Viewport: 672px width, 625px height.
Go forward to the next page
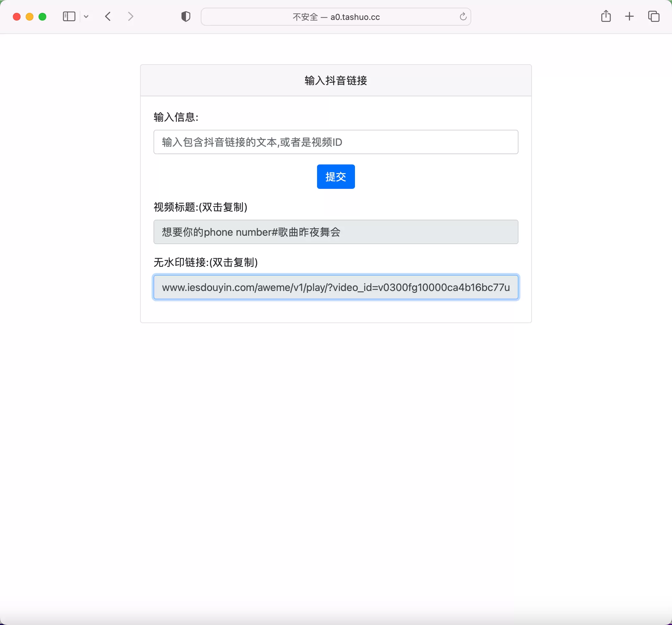(x=130, y=17)
